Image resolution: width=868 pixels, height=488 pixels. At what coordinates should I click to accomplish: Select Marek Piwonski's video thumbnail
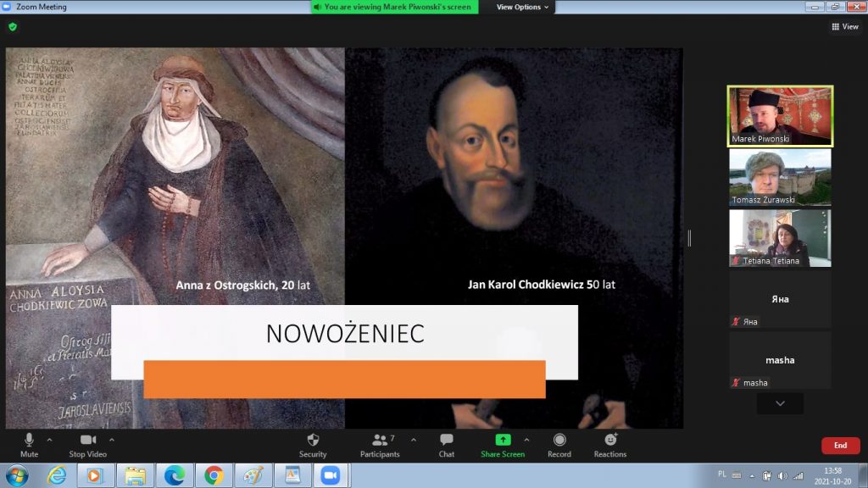coord(780,116)
